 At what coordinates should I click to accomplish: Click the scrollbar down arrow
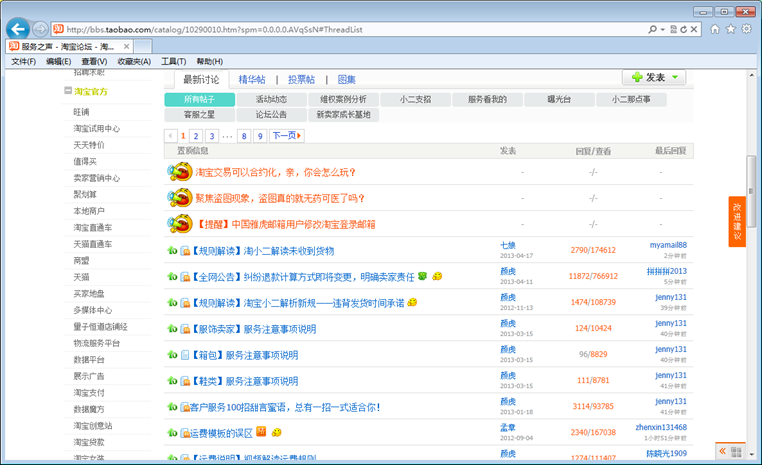pyautogui.click(x=752, y=454)
